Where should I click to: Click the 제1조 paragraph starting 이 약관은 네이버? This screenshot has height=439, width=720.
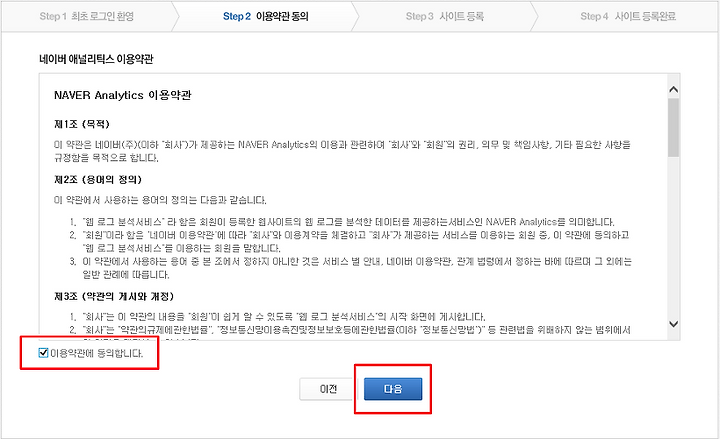342,151
